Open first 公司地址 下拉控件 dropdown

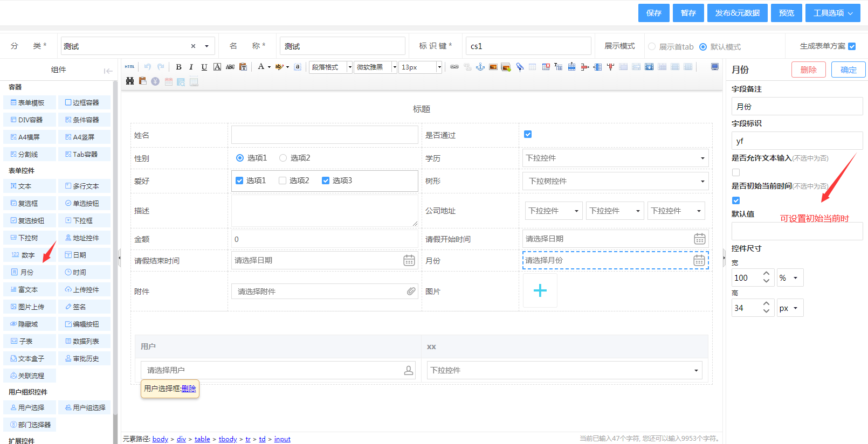coord(554,211)
